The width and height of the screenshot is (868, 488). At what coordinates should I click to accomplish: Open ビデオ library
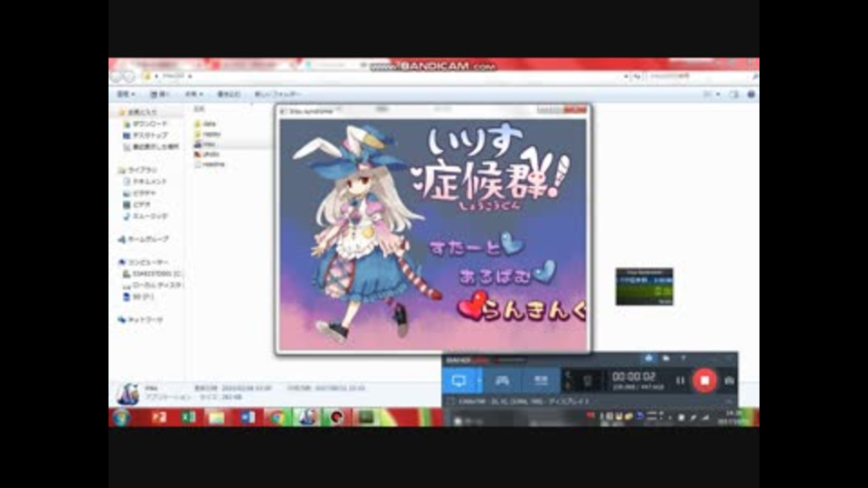coord(137,205)
